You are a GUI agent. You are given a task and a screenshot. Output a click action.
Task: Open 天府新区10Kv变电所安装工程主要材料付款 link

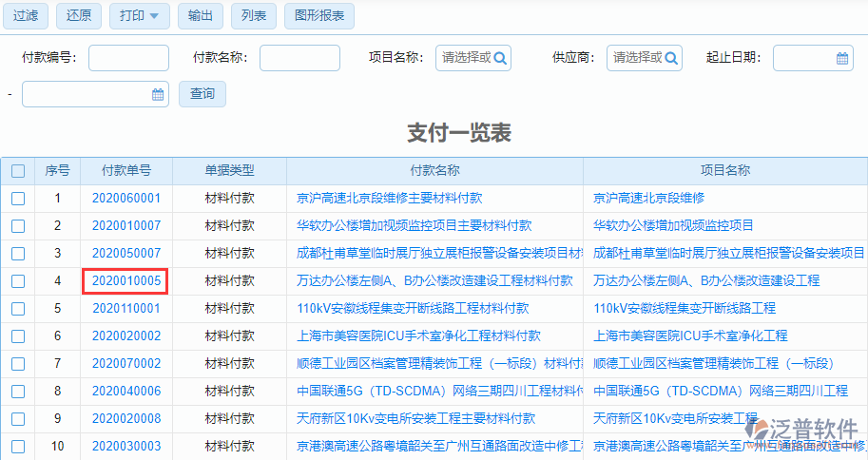pos(415,418)
